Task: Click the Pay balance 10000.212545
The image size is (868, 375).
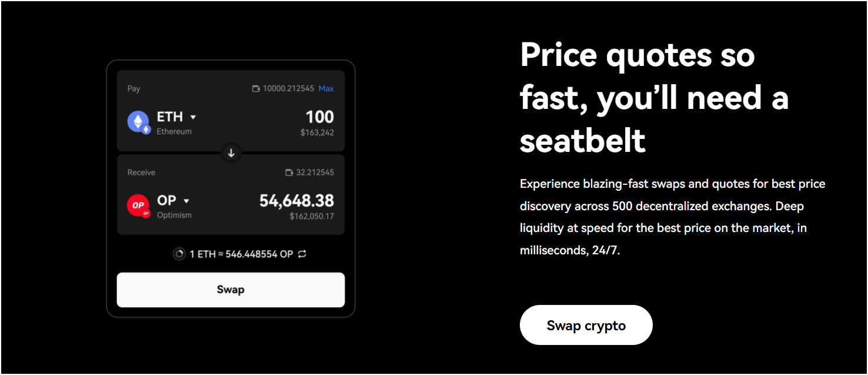Action: pyautogui.click(x=289, y=89)
